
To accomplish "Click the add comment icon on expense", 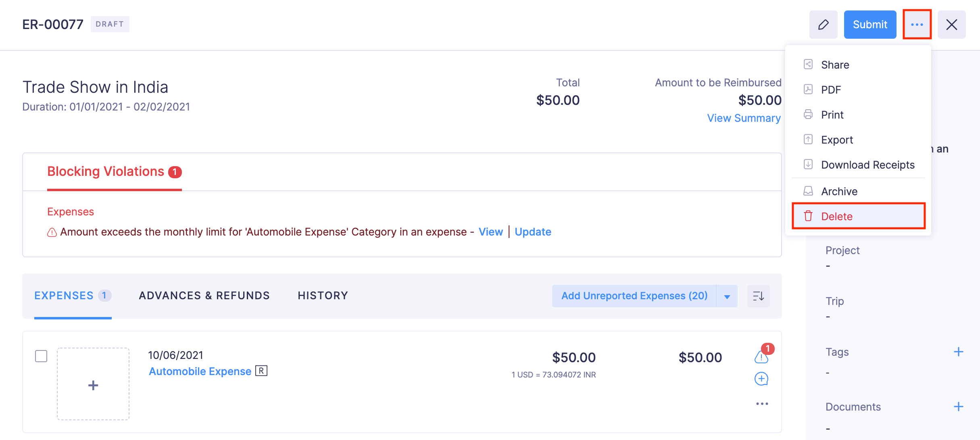I will tap(761, 379).
